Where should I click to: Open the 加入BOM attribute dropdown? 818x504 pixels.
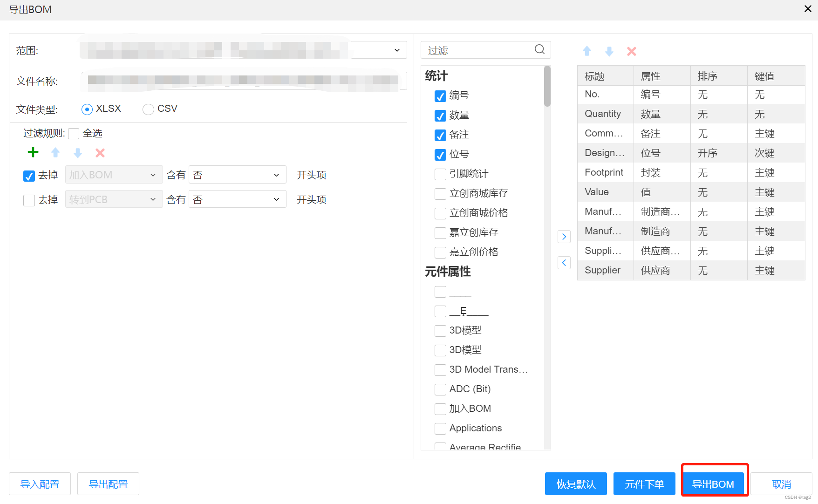pos(114,175)
